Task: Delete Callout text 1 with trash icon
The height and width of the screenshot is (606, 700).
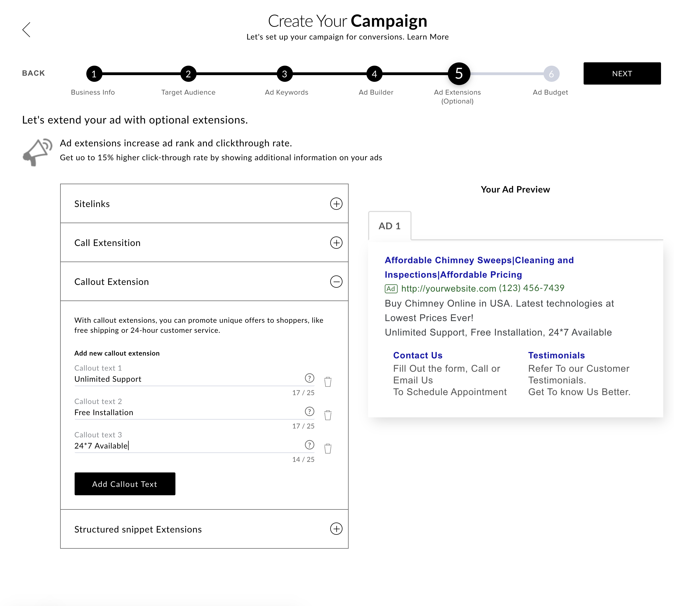Action: tap(327, 382)
